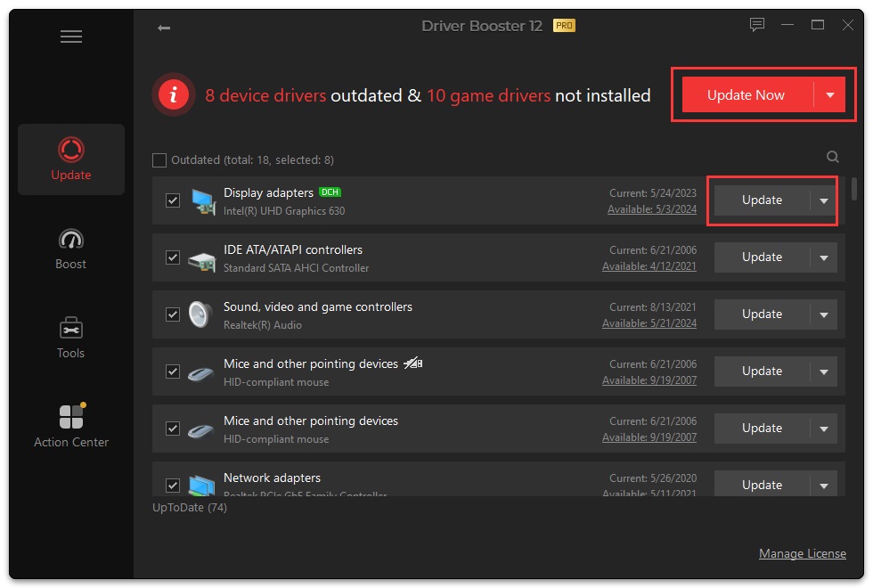Expand the first HID mouse Update dropdown arrow

click(823, 372)
